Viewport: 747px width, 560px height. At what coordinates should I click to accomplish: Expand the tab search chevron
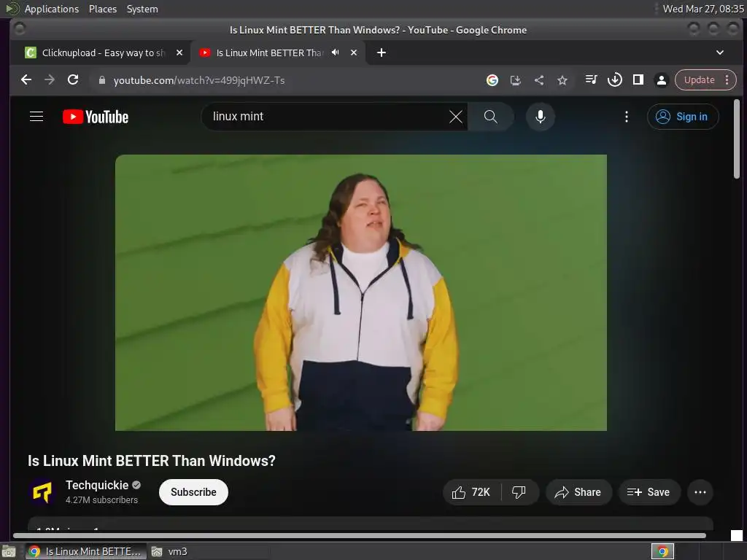pos(720,52)
